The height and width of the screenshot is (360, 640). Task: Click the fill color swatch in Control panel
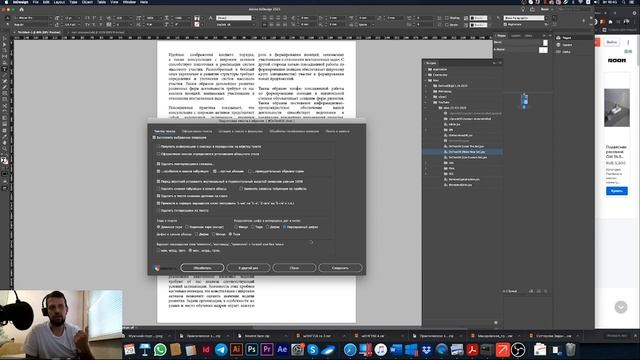(x=197, y=18)
